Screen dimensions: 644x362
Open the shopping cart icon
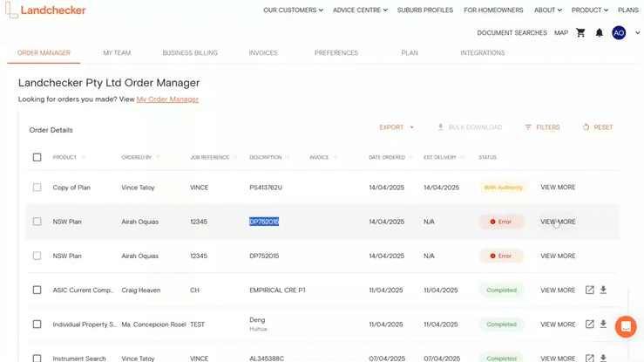click(x=580, y=32)
